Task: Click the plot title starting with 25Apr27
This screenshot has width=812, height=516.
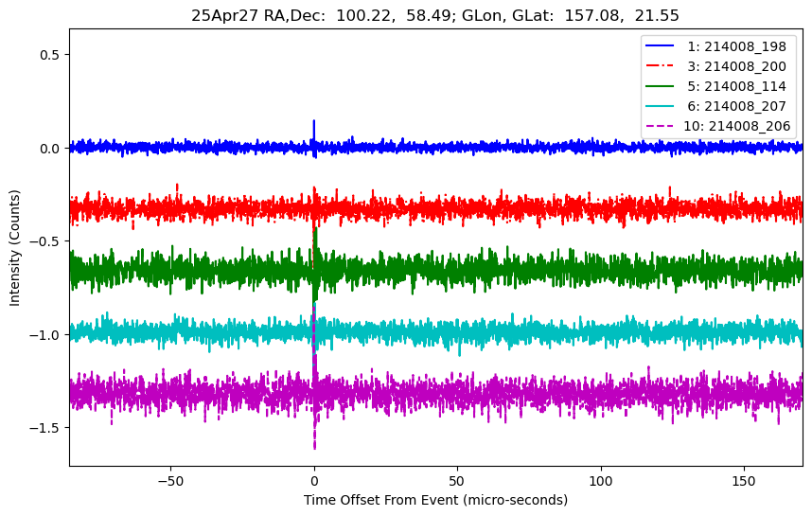Action: (x=435, y=15)
